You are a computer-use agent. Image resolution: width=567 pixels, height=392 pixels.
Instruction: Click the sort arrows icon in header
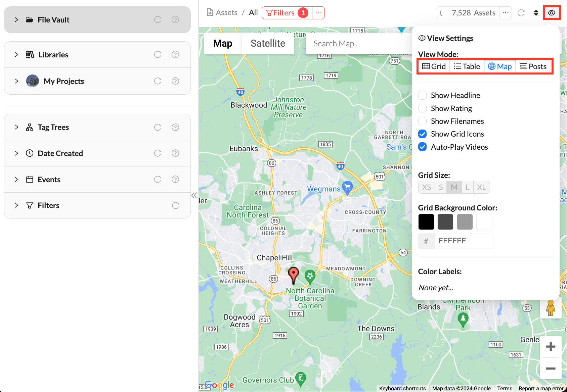[x=536, y=13]
